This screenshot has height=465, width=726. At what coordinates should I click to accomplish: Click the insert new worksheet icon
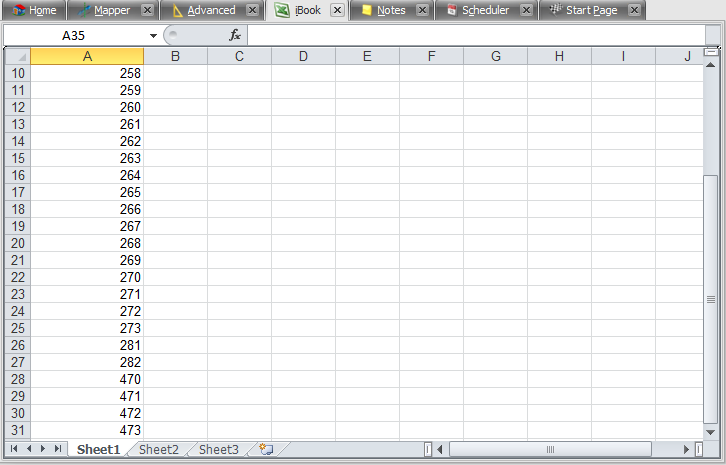pyautogui.click(x=266, y=450)
